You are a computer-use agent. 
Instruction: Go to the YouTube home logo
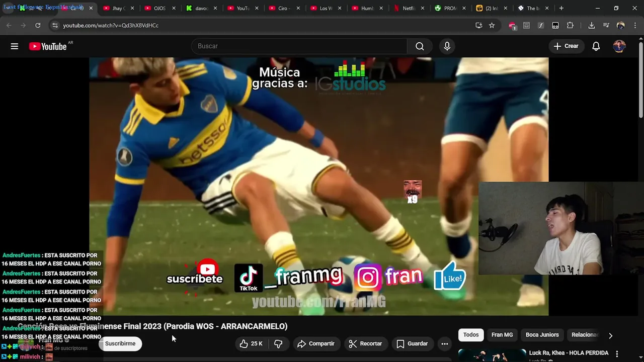[48, 46]
